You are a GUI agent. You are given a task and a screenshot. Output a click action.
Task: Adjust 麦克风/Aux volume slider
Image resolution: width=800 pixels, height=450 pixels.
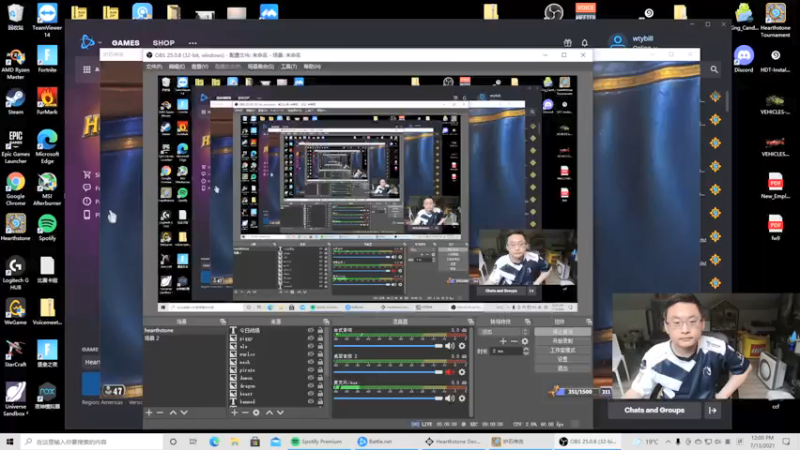click(x=388, y=398)
